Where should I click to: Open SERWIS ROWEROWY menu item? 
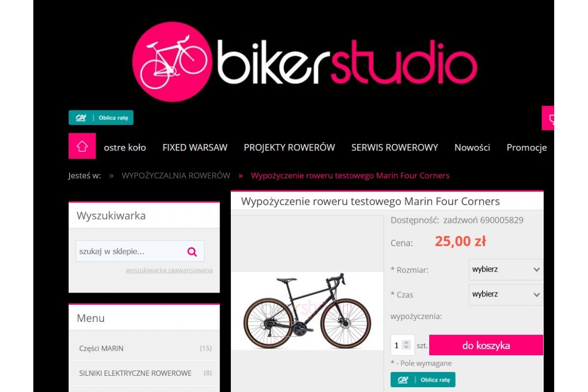point(394,147)
